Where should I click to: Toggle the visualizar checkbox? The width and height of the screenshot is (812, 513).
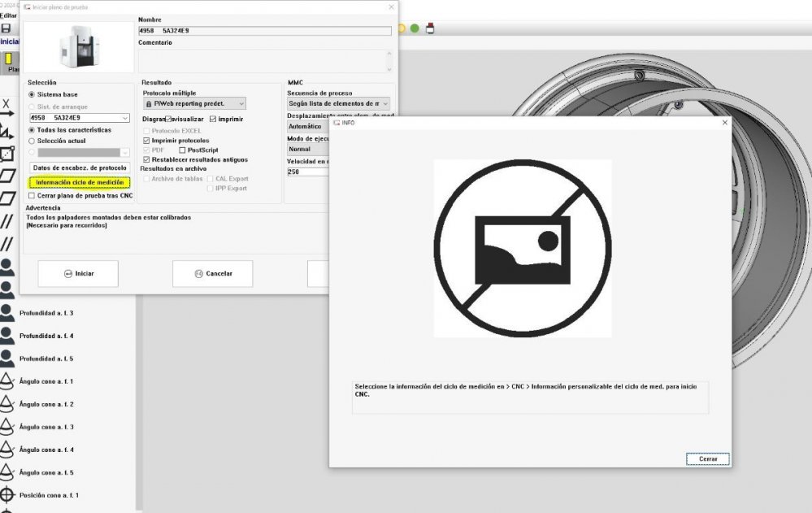tap(168, 120)
